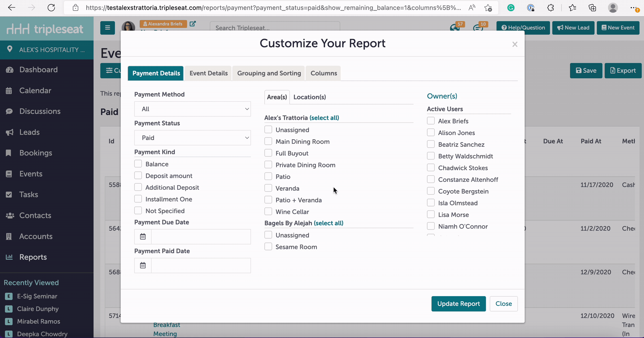Select owner Lisa Morse checkbox
Screen dimensions: 644x338
coord(431,215)
